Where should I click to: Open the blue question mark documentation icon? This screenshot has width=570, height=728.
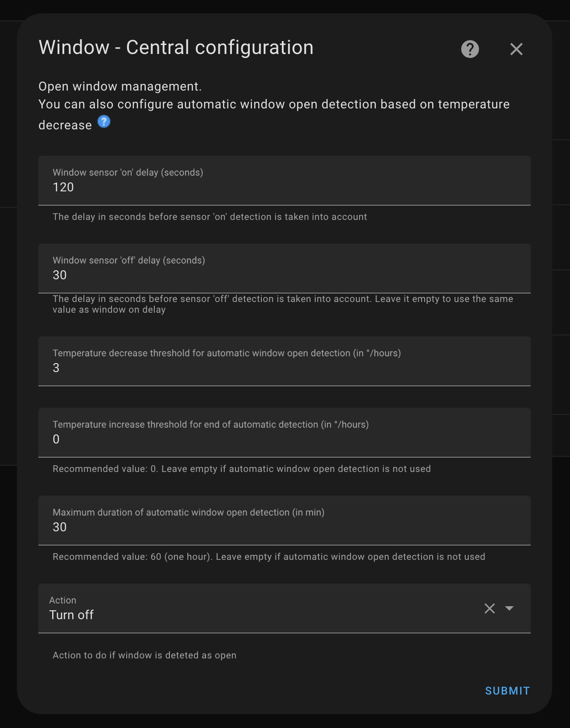click(x=104, y=121)
